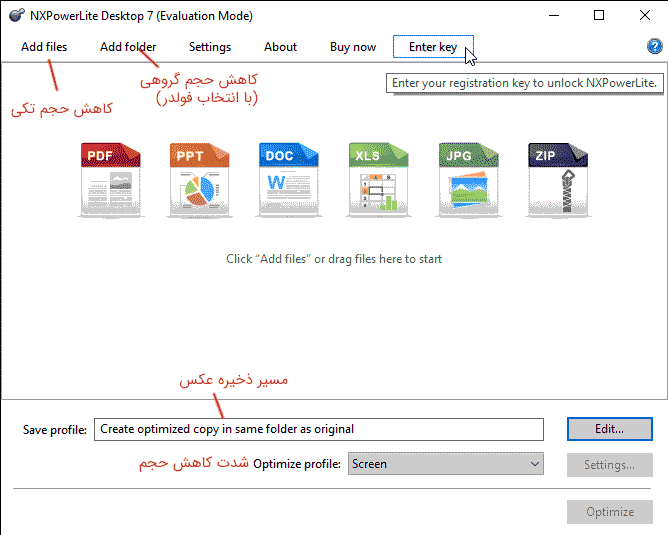
Task: Close the NXPowerLite window
Action: pyautogui.click(x=645, y=15)
